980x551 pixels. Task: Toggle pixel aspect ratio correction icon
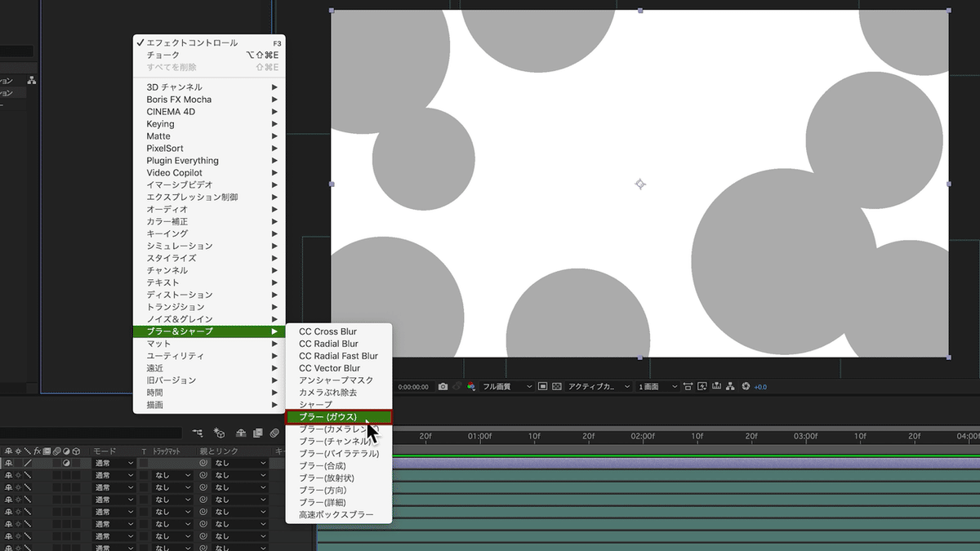pyautogui.click(x=688, y=386)
